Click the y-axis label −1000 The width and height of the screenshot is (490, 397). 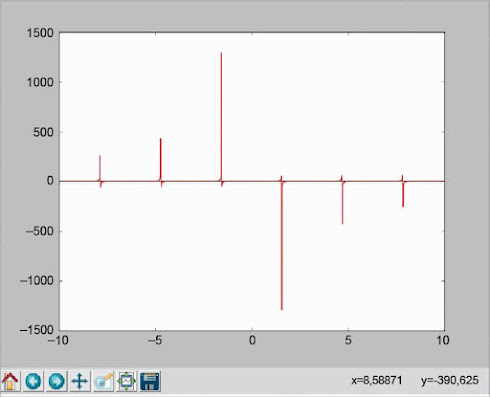(37, 281)
